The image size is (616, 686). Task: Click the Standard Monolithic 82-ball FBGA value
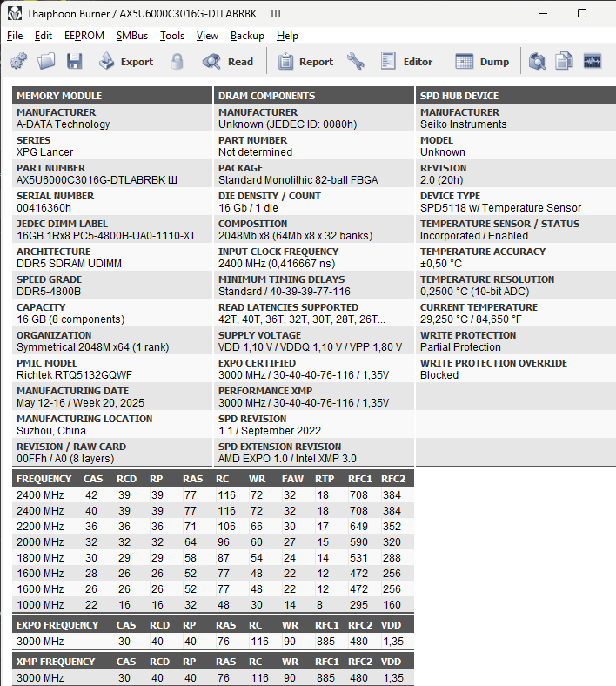[x=298, y=180]
